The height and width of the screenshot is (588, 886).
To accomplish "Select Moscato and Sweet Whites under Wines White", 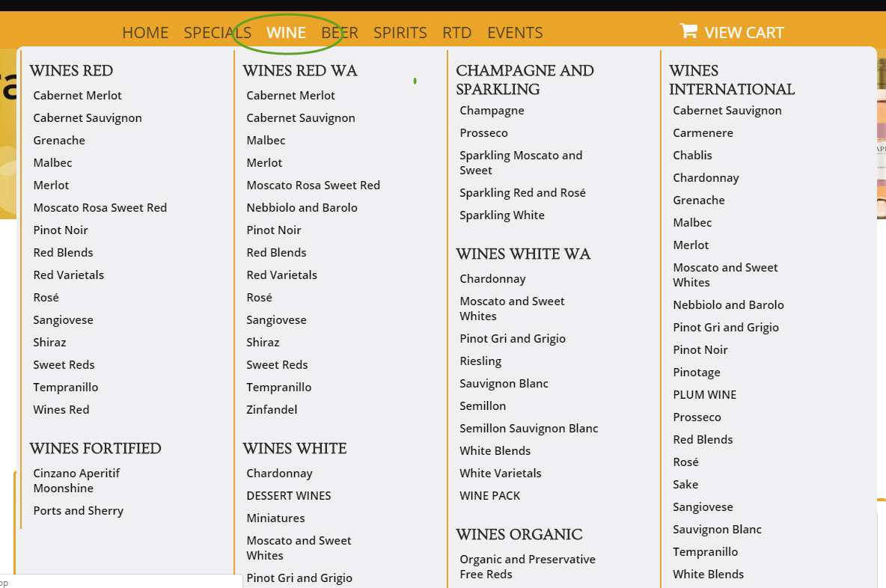I will 299,548.
